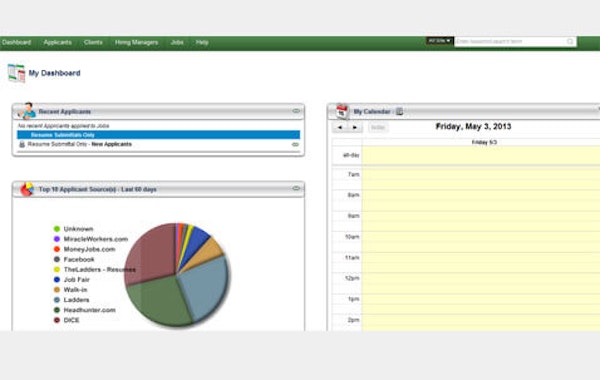Expand the All Jobs search filter dropdown
This screenshot has height=380, width=600.
[439, 41]
